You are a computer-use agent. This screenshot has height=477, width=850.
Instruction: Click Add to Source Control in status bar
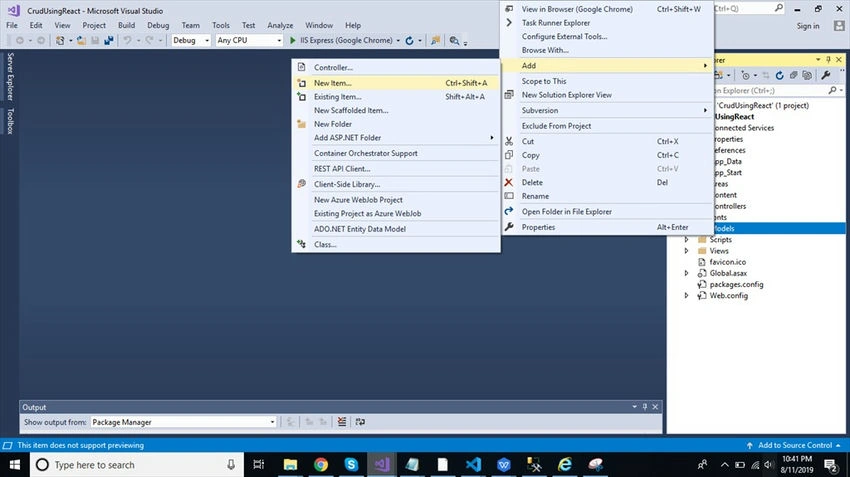795,445
